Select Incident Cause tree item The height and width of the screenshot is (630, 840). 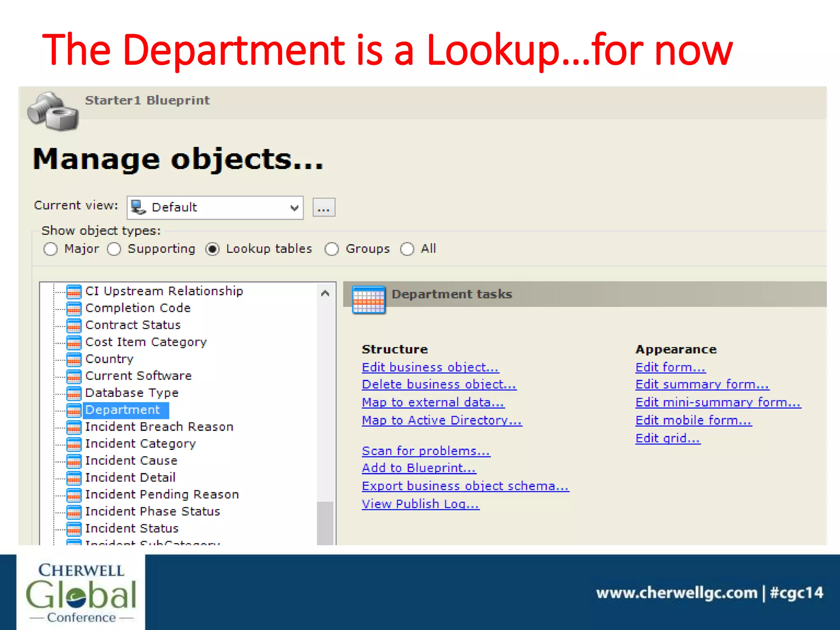[x=131, y=461]
